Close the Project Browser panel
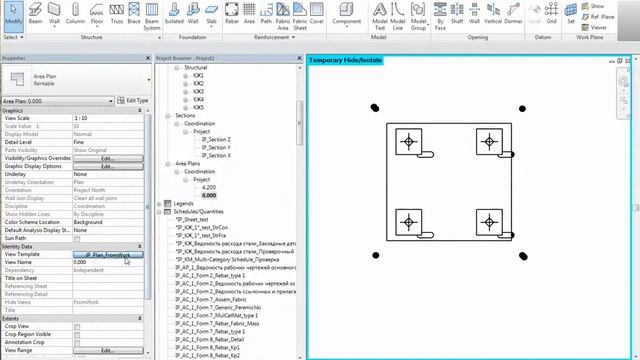Image resolution: width=640 pixels, height=360 pixels. 299,58
